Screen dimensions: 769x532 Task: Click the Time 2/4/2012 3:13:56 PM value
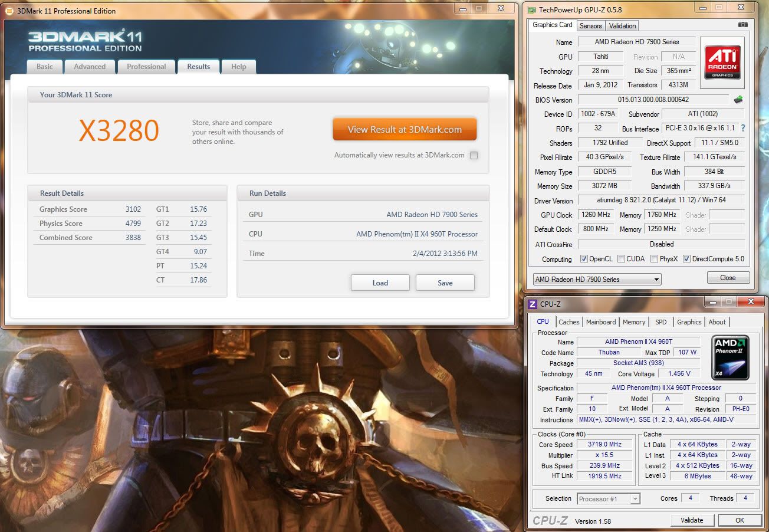point(444,254)
